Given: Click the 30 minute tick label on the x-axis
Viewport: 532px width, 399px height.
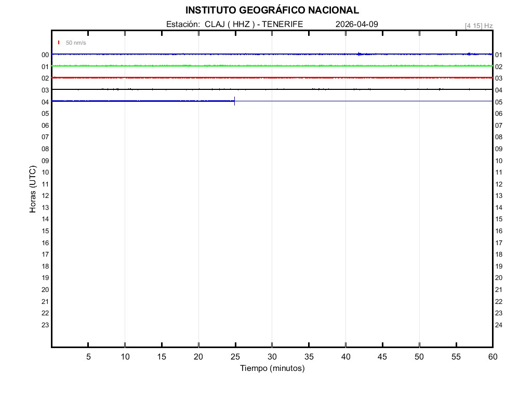Looking at the screenshot, I should (272, 357).
